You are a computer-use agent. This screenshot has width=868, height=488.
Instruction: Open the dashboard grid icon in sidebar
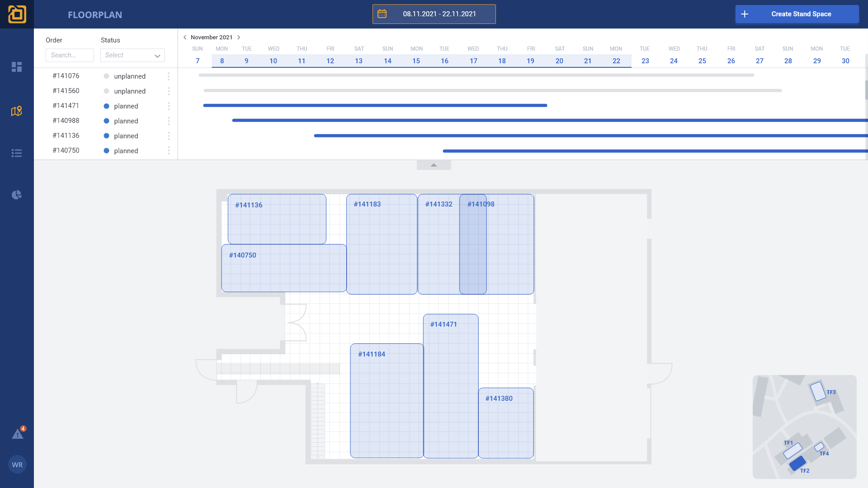click(17, 67)
